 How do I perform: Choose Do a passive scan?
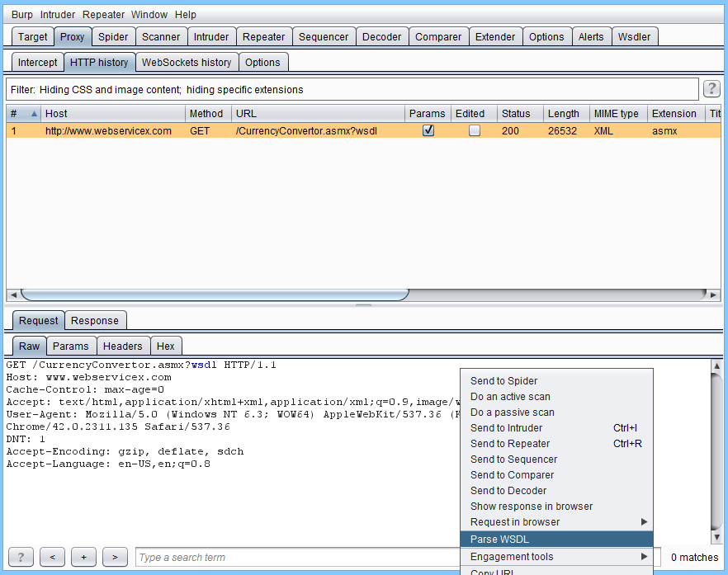556,412
